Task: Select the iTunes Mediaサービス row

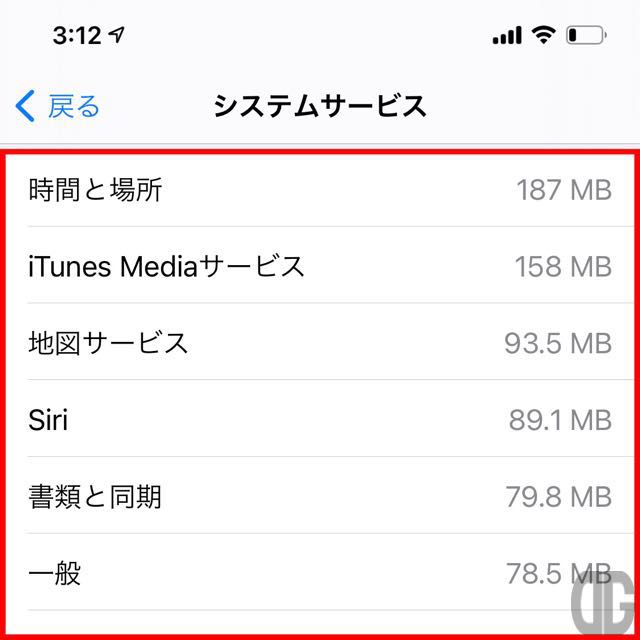Action: (320, 265)
